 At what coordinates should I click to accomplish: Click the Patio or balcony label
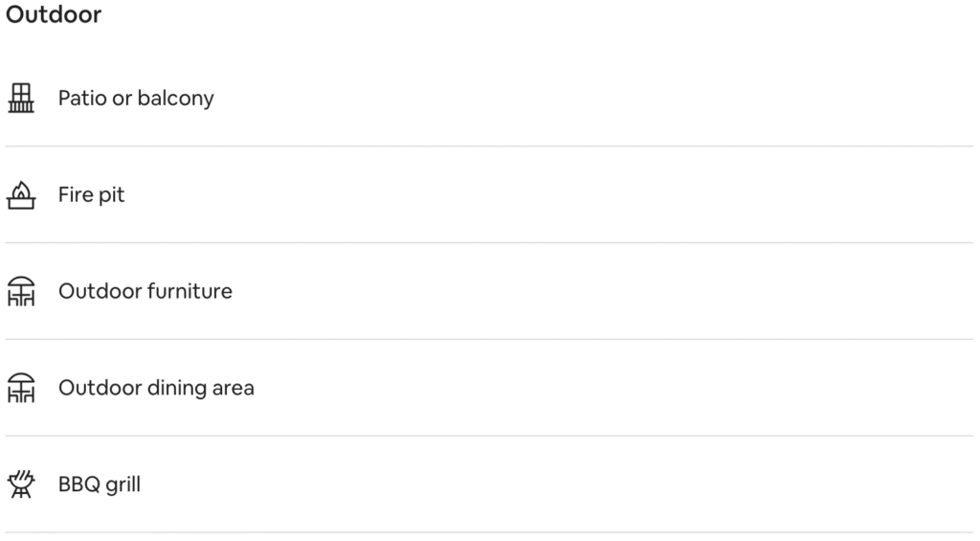[136, 99]
